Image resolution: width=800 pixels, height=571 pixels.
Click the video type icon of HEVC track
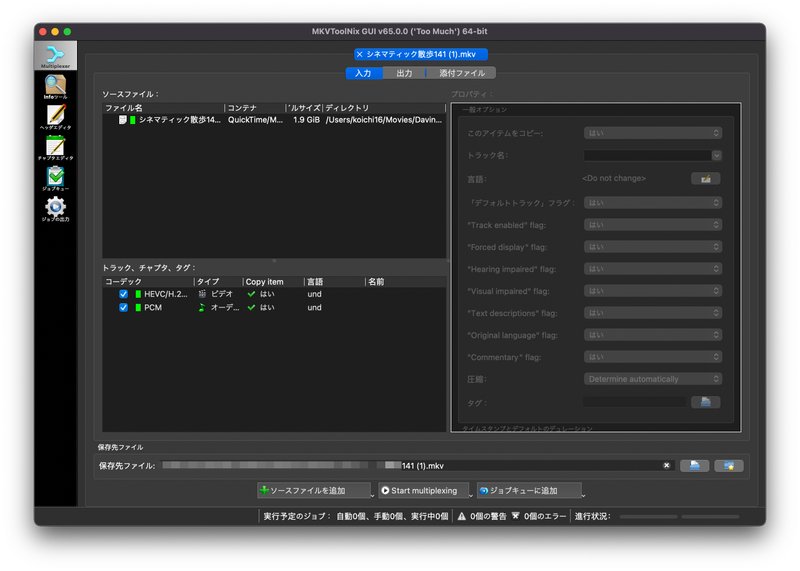coord(202,294)
